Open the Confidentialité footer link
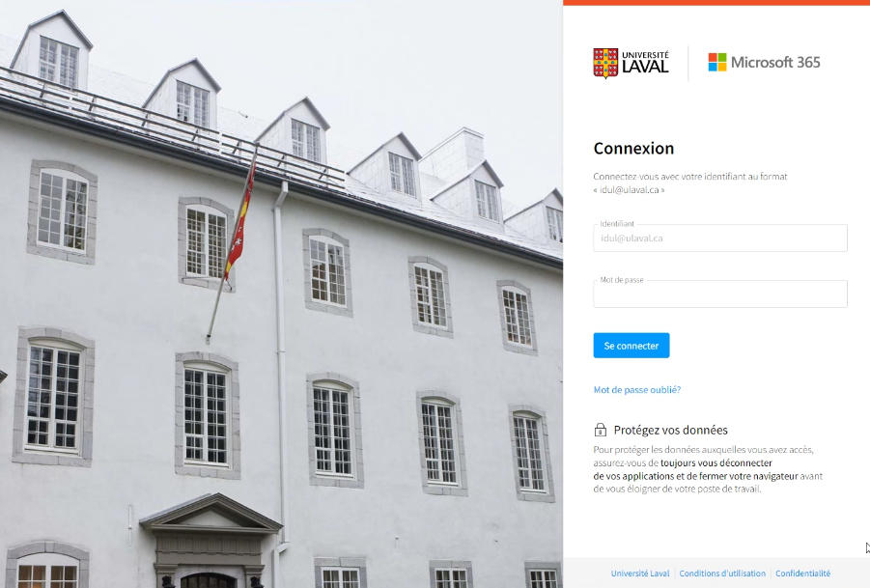Screen dimensions: 870x588 [x=802, y=574]
